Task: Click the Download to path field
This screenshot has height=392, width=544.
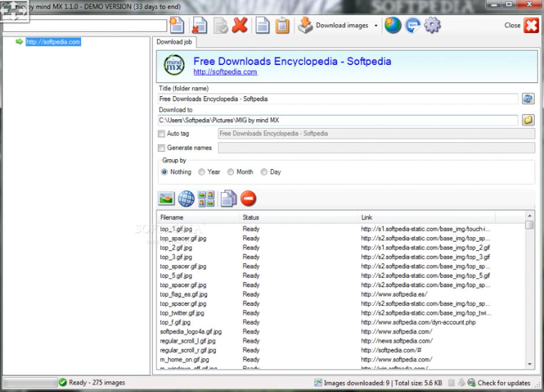Action: click(338, 120)
